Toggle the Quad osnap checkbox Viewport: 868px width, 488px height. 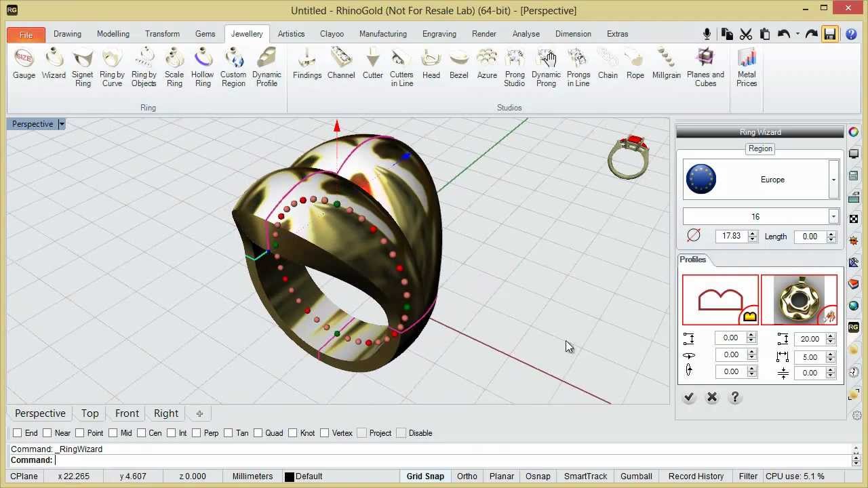[x=258, y=433]
